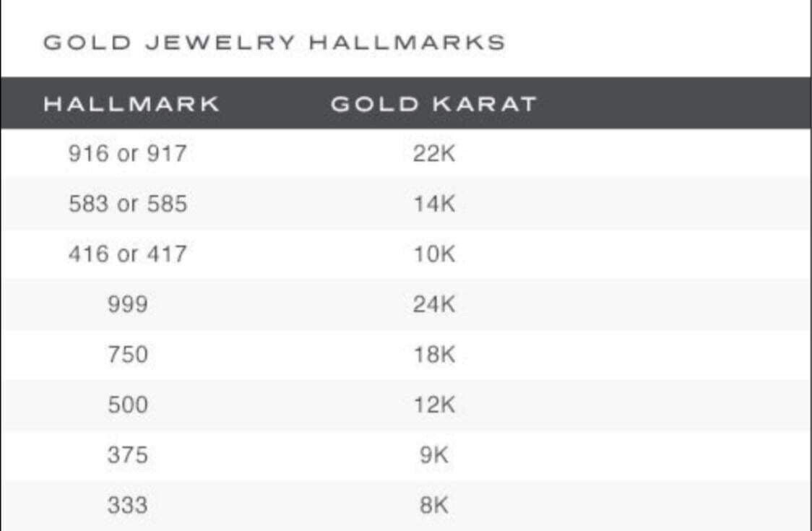Click the 583 or 585 hallmark cell

127,204
